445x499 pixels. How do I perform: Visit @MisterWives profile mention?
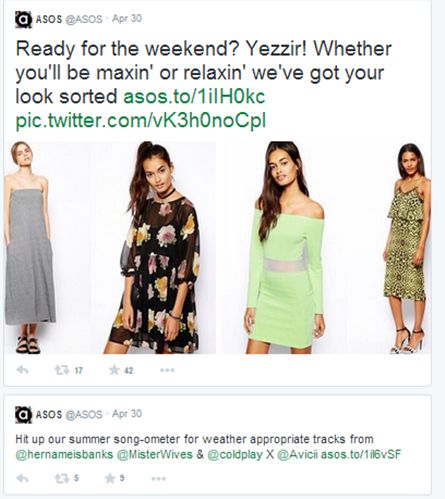point(155,454)
